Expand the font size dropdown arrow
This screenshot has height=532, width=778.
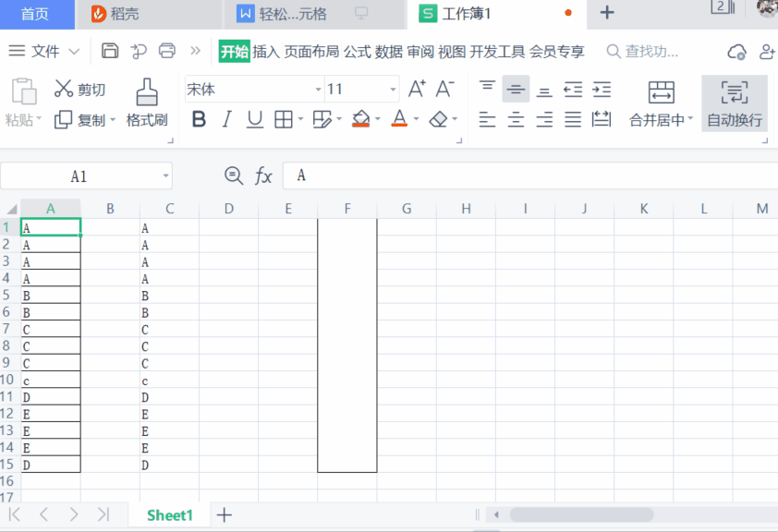click(393, 90)
